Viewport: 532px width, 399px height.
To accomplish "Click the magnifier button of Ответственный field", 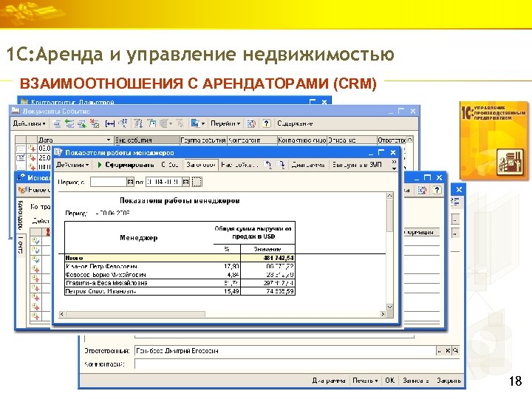I will coord(456,351).
